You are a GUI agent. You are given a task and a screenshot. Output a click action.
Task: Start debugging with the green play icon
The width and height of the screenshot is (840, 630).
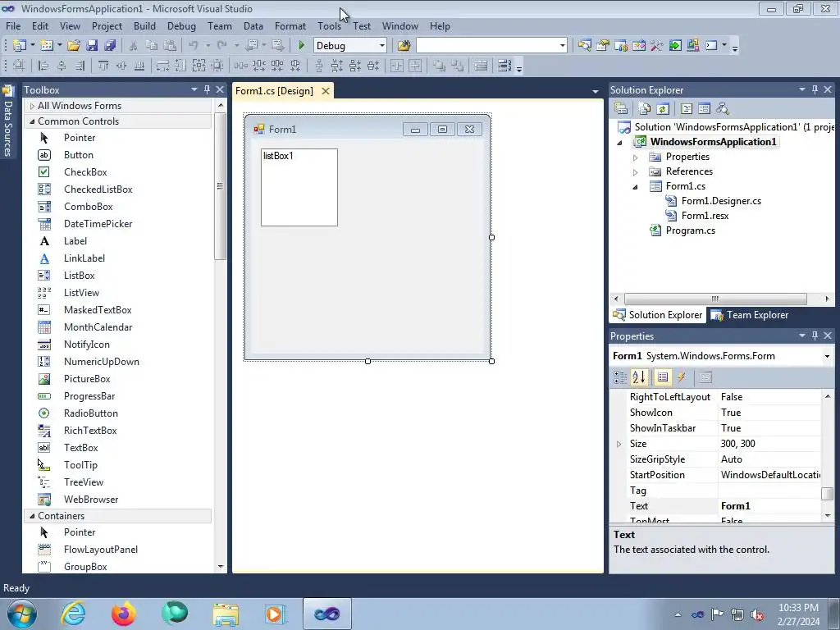[x=302, y=46]
